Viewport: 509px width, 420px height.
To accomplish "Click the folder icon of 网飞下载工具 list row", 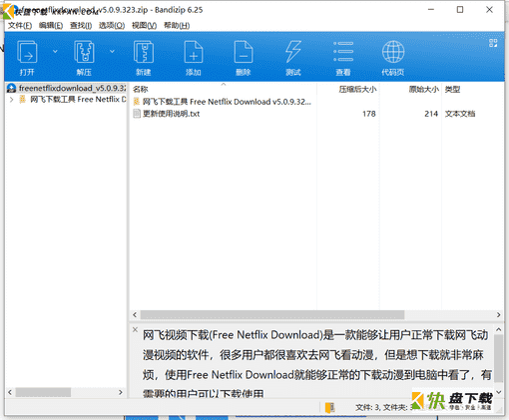I will (x=137, y=102).
